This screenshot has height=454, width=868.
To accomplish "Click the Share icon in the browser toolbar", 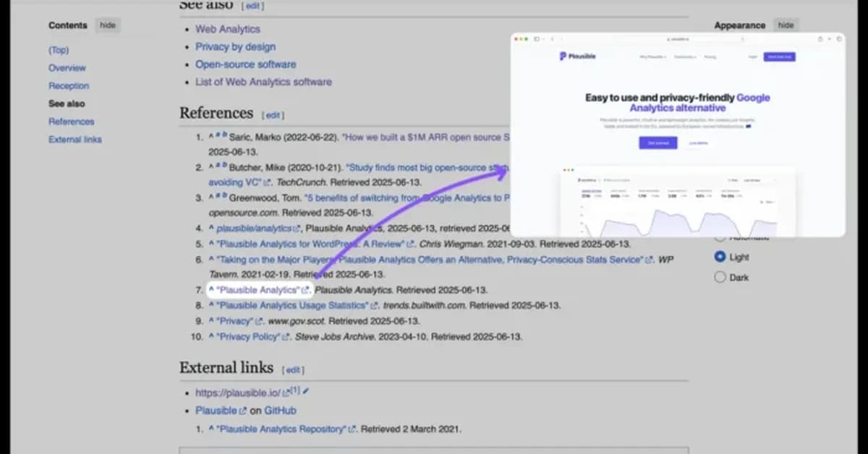I will (820, 38).
